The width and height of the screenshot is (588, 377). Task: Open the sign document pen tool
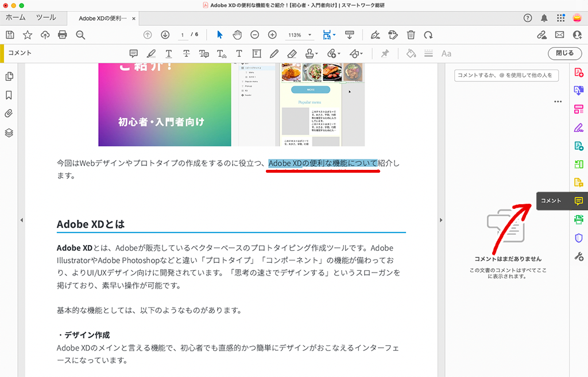pos(375,35)
